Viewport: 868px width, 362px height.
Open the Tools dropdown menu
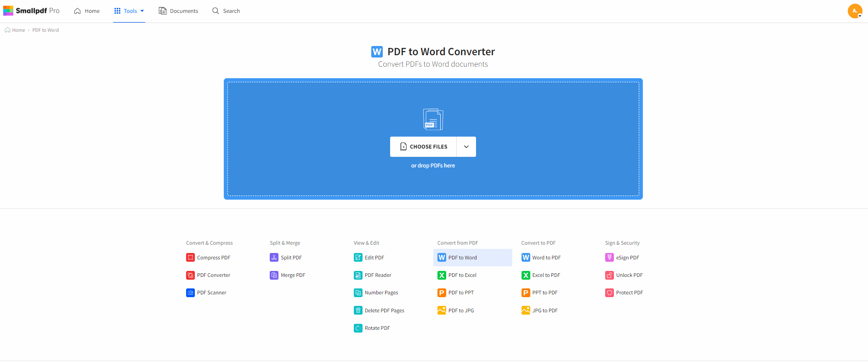click(129, 11)
